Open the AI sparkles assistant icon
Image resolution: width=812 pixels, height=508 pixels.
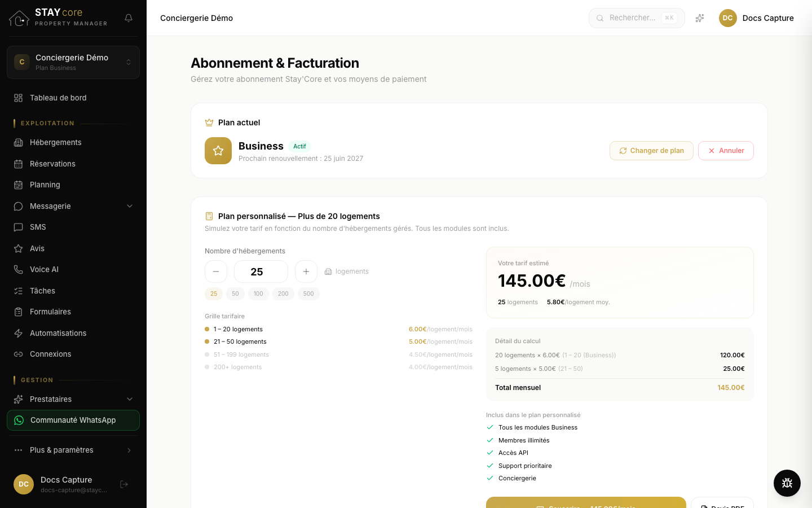click(700, 18)
